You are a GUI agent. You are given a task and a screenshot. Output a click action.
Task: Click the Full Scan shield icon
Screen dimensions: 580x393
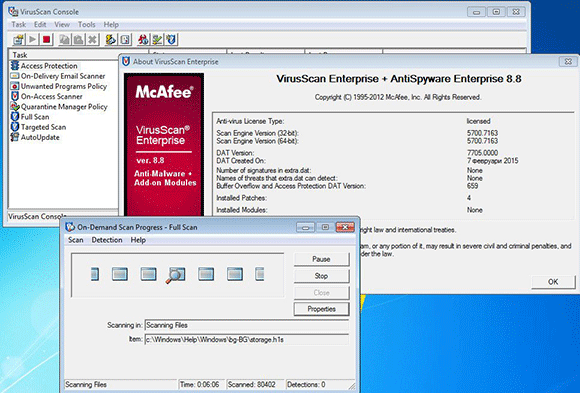point(15,117)
